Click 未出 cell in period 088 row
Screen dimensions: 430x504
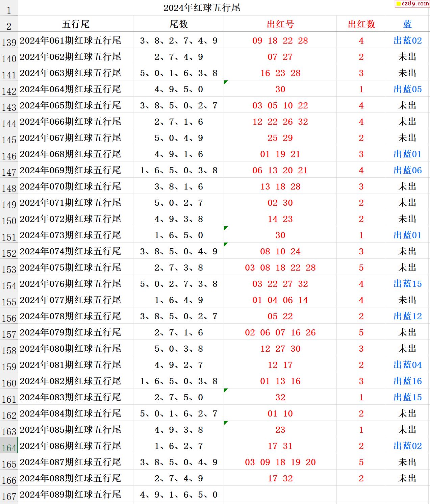407,478
